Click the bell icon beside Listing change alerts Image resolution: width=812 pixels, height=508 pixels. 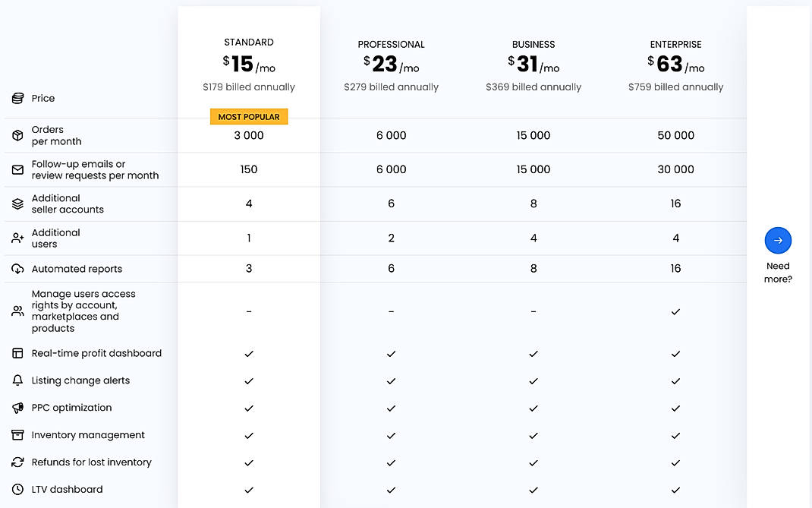click(x=17, y=380)
